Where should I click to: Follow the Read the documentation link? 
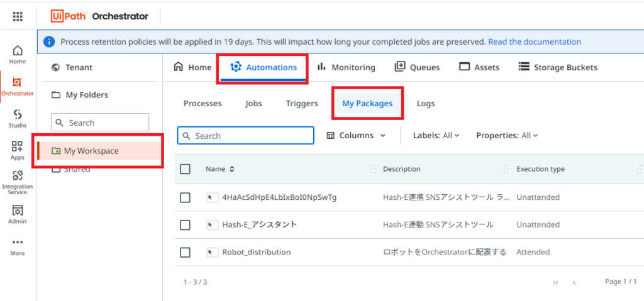pos(535,41)
